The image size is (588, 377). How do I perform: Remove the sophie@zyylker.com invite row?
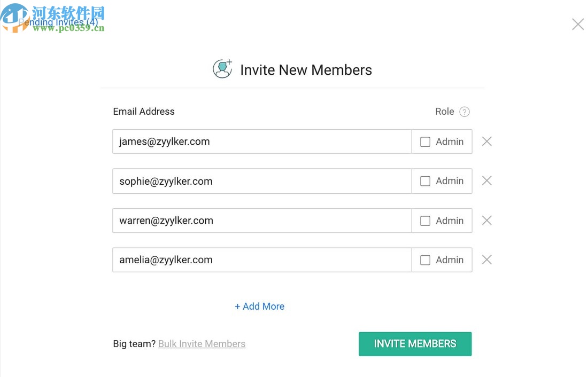click(486, 181)
